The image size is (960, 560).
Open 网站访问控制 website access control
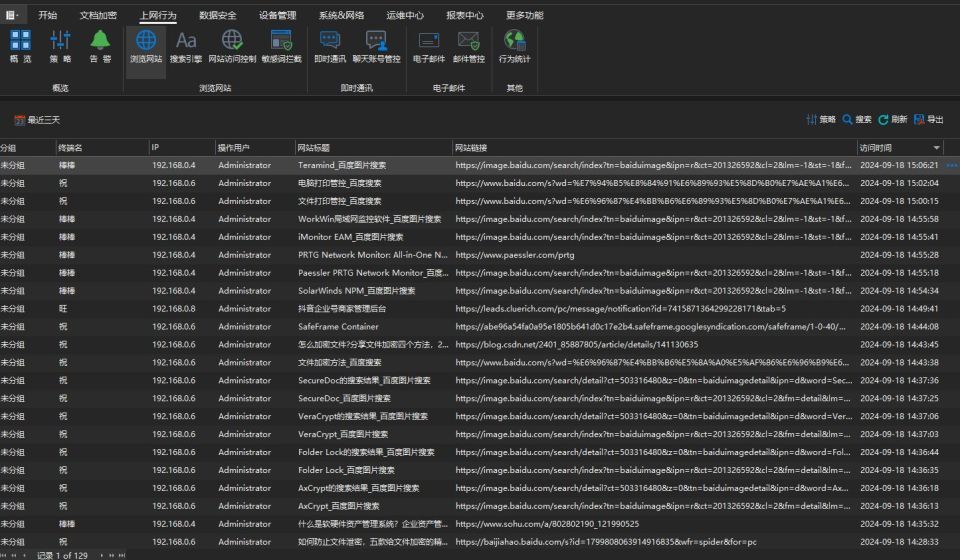[x=232, y=47]
